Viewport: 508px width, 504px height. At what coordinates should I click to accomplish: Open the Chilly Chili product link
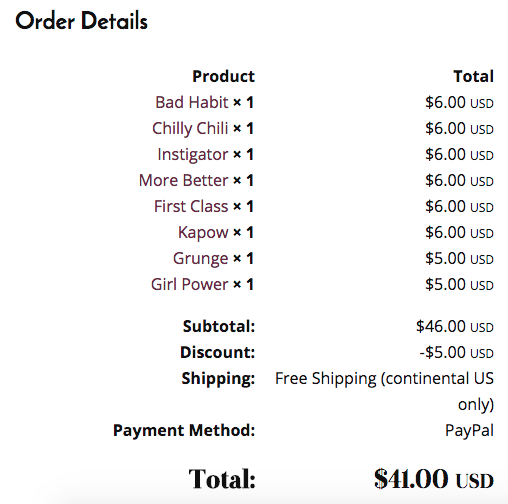point(190,129)
